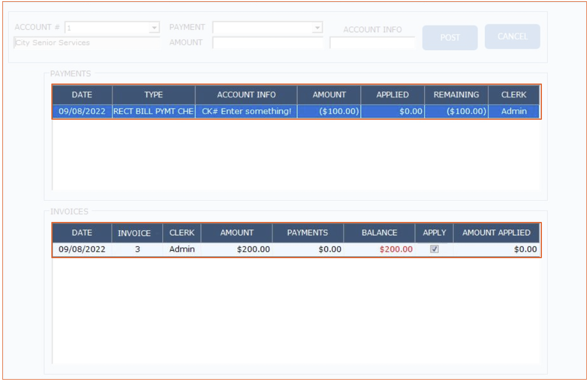Image resolution: width=588 pixels, height=382 pixels.
Task: Expand the Payment type dropdown
Action: tap(317, 27)
